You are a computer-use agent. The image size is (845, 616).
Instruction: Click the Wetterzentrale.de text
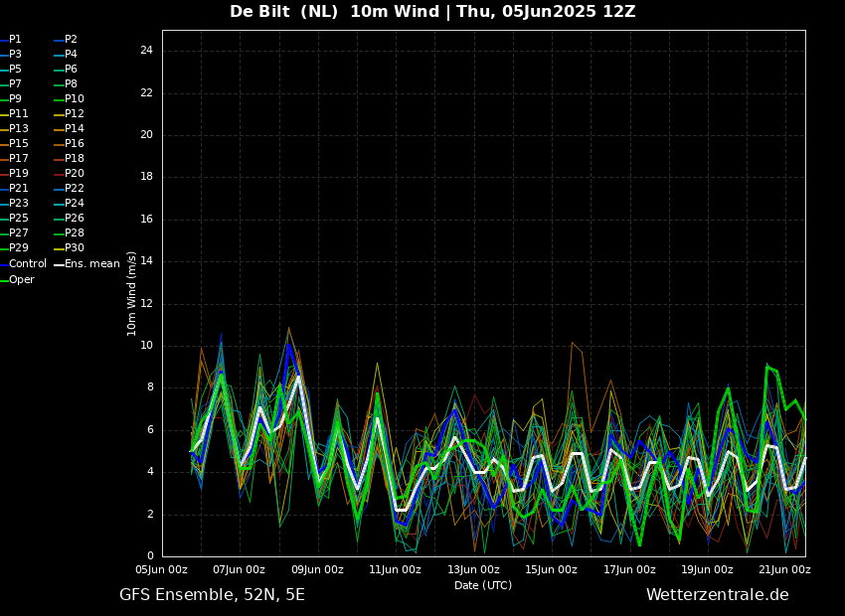click(x=717, y=595)
